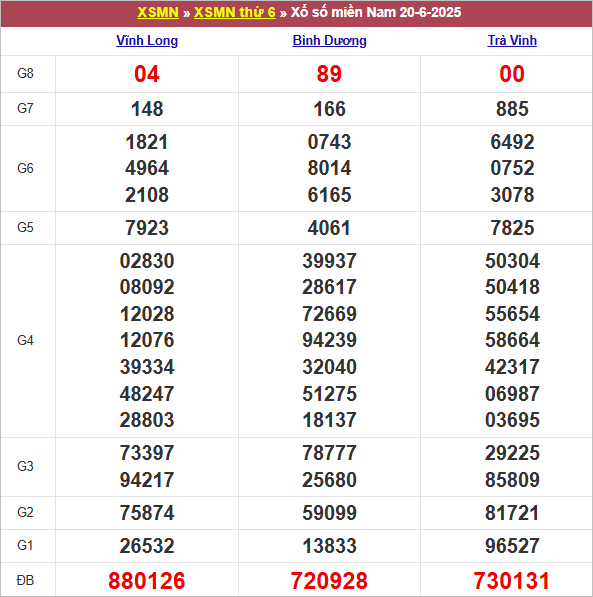Image resolution: width=593 pixels, height=597 pixels.
Task: Select G4 number 72669
Action: [329, 314]
